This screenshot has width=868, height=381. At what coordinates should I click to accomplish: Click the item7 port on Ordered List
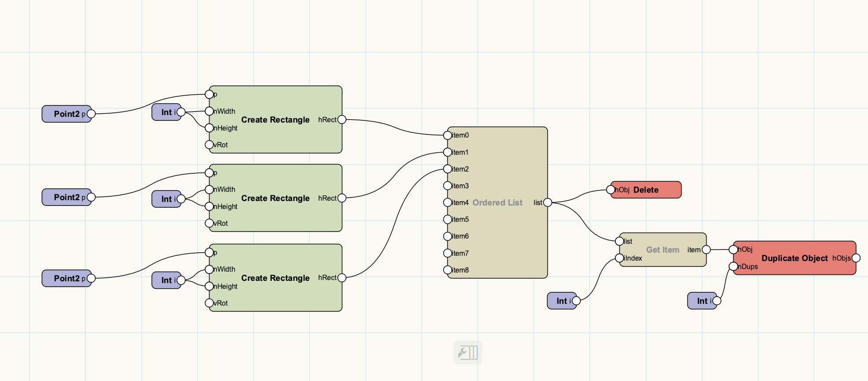coord(447,253)
